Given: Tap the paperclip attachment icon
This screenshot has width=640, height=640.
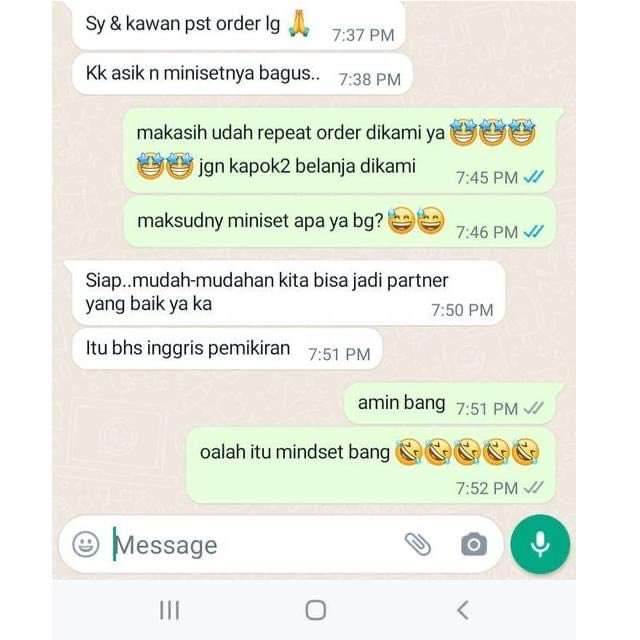Looking at the screenshot, I should 418,544.
